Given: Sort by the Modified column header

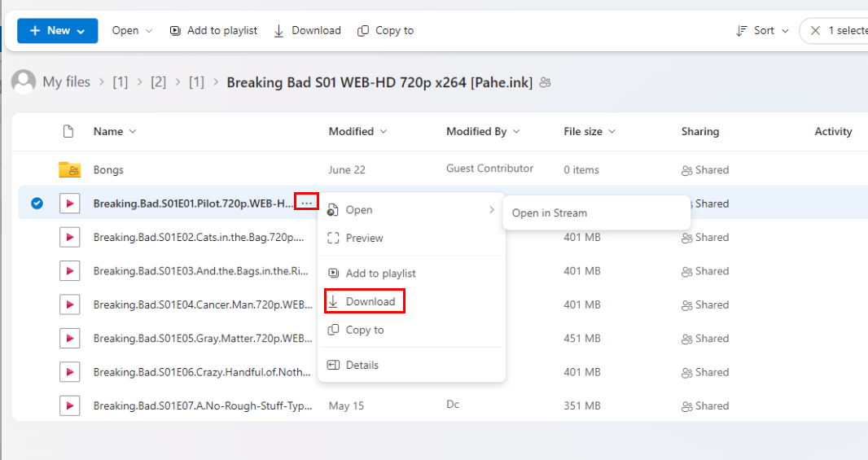Looking at the screenshot, I should point(357,132).
